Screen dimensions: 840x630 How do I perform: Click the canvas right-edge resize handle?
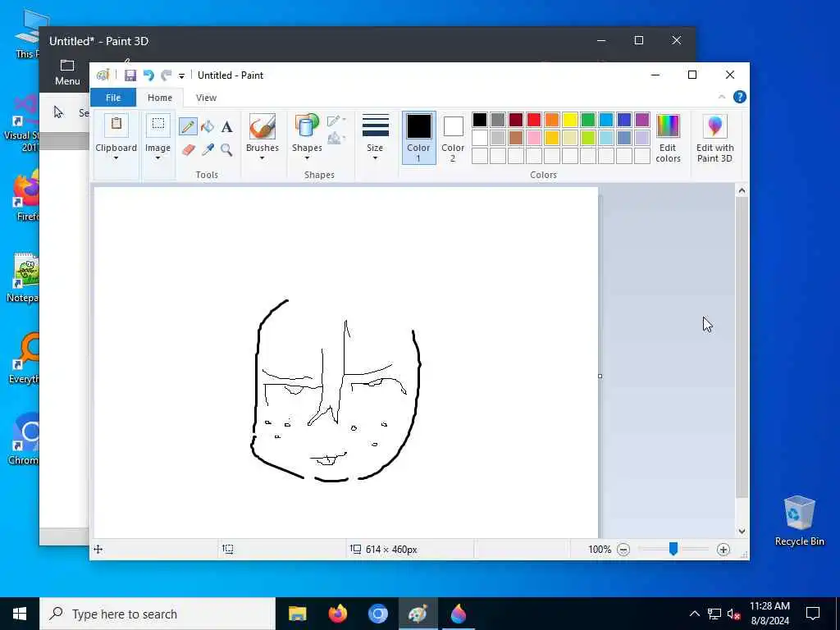600,376
